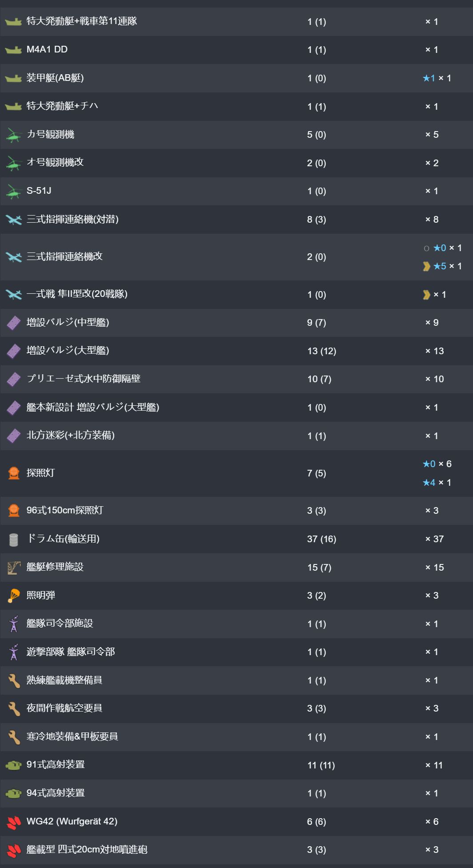Select the 三式指揮連絡機改 equipment name
Image resolution: width=473 pixels, height=868 pixels.
[64, 256]
